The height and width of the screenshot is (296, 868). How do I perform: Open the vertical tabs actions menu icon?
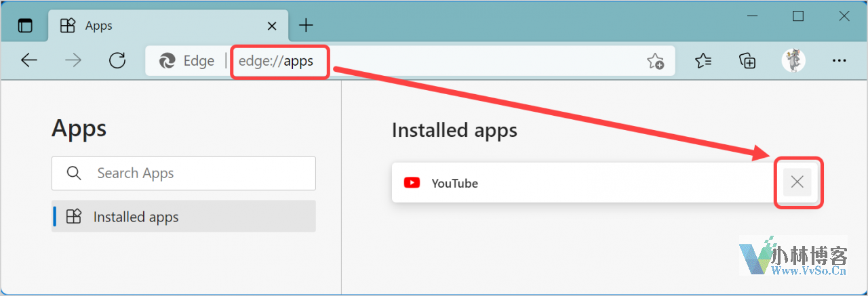tap(25, 26)
